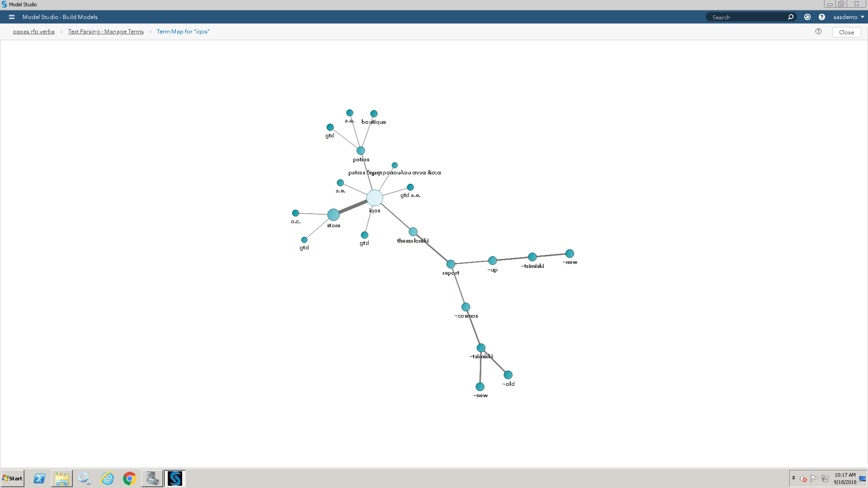Launch PowerShell from the taskbar
The image size is (868, 488).
39,479
